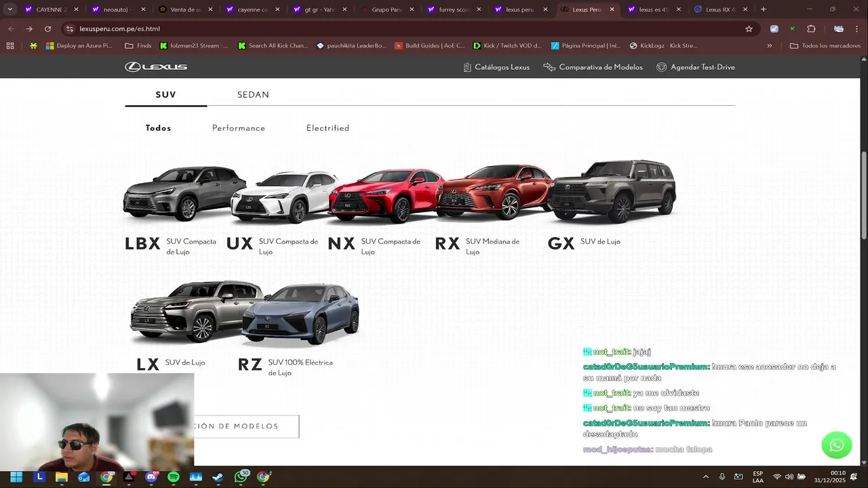Open the Windows Start menu

pos(16,477)
